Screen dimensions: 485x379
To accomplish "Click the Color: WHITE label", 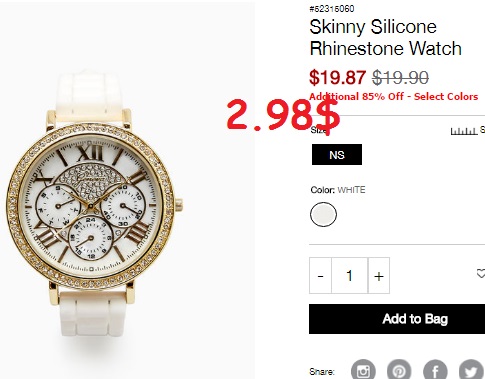I will (x=338, y=190).
